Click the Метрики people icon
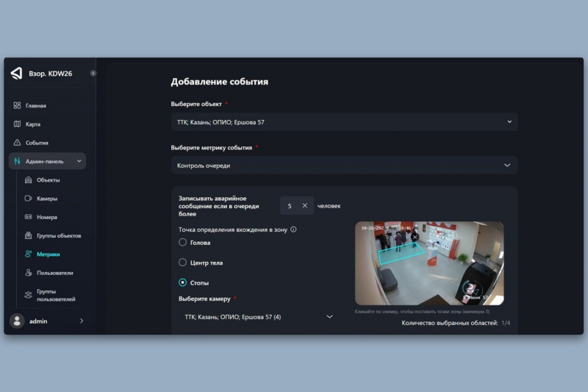 point(28,254)
